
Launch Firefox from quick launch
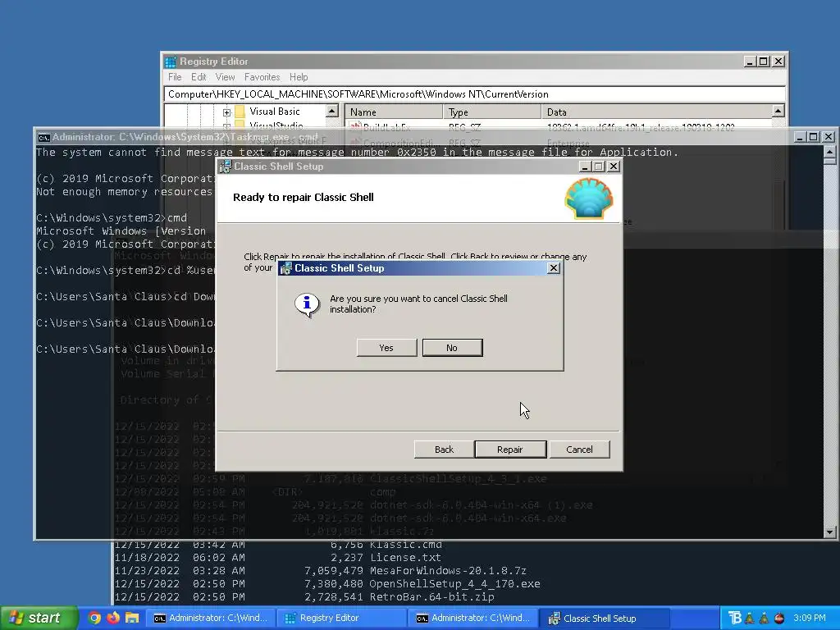coord(113,618)
